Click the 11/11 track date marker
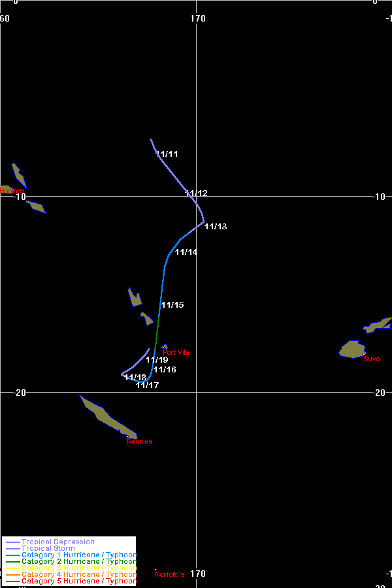The height and width of the screenshot is (588, 392). click(167, 154)
